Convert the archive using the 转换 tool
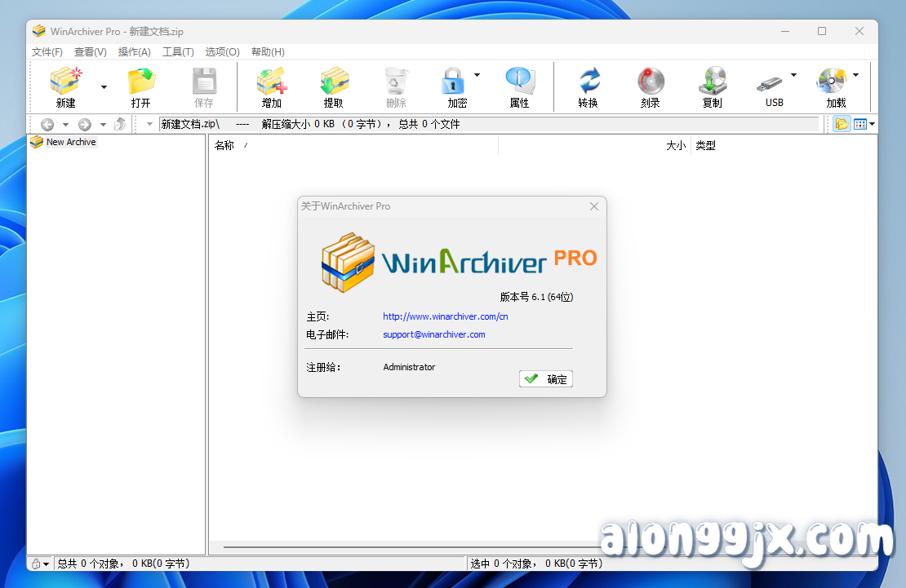The height and width of the screenshot is (588, 906). point(588,86)
